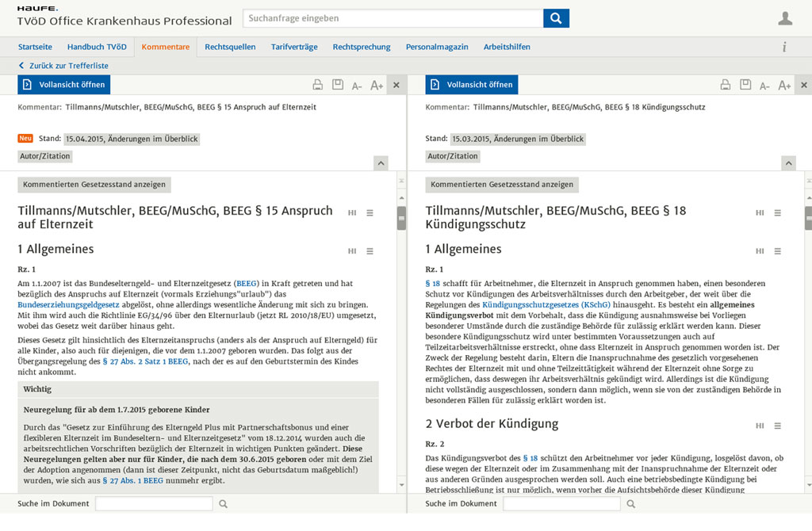Image resolution: width=812 pixels, height=531 pixels.
Task: Click the blue search magnifier button
Action: (x=556, y=18)
